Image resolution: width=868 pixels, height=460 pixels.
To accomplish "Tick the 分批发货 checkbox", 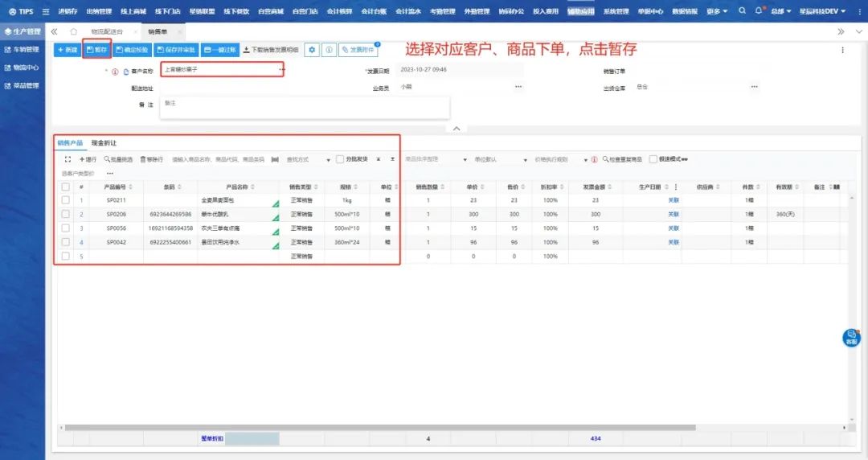I will [340, 159].
